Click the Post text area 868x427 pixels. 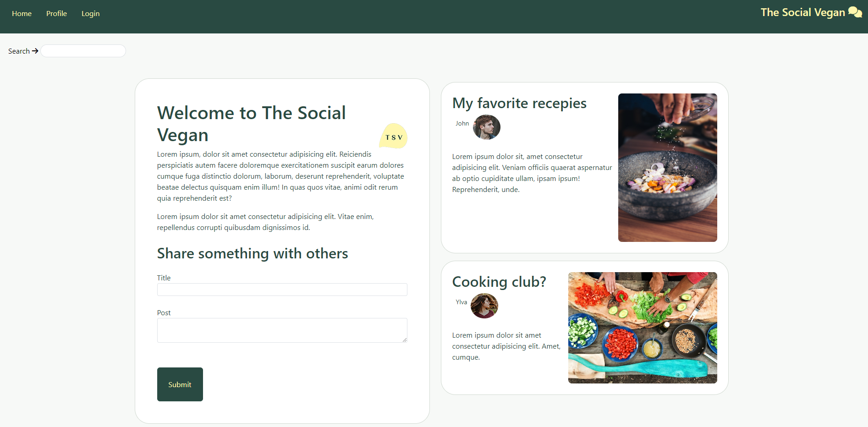point(281,330)
